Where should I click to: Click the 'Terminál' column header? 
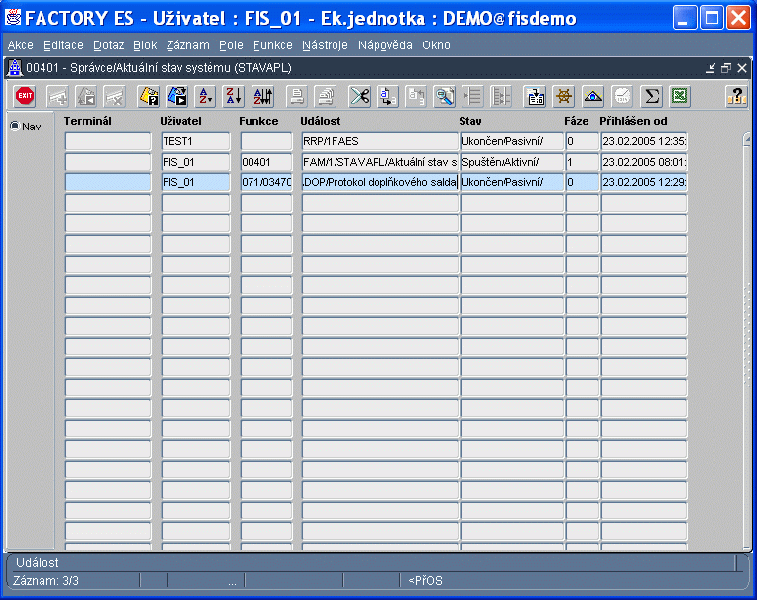click(x=87, y=121)
